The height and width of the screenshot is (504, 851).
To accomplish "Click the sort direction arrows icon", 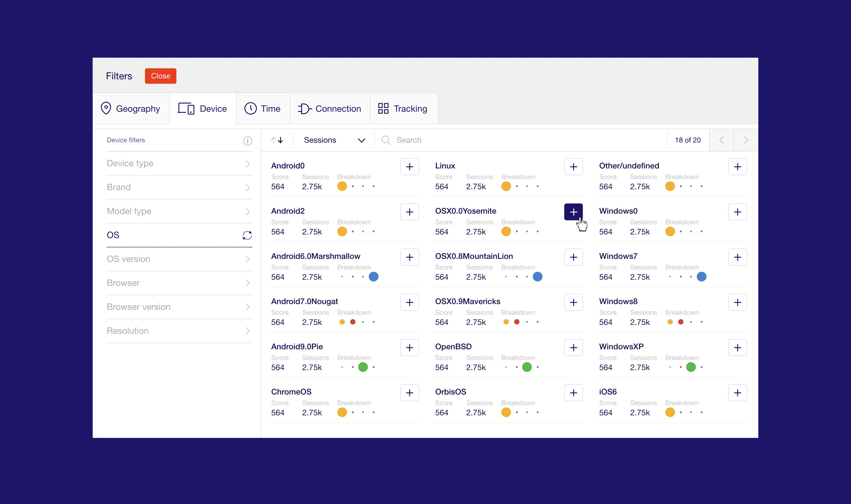I will point(277,140).
